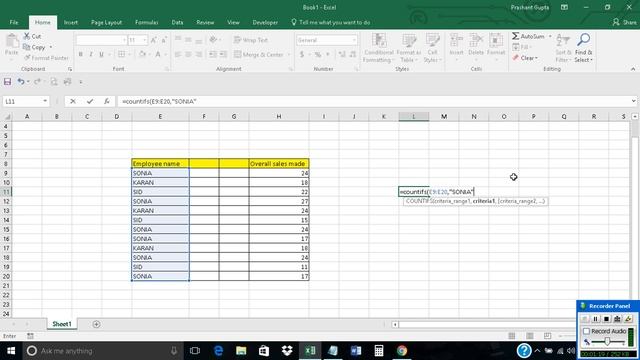Open Clipboard group dialog launcher

tap(70, 69)
